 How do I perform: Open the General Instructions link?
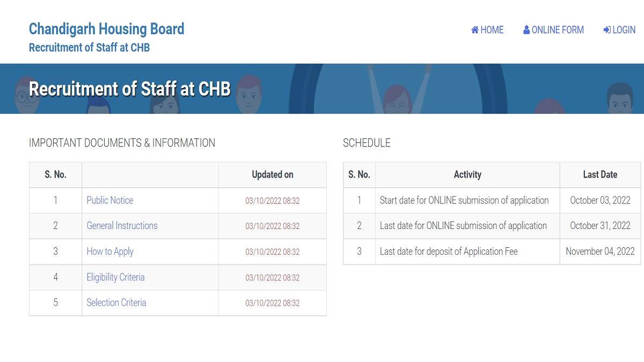tap(122, 226)
